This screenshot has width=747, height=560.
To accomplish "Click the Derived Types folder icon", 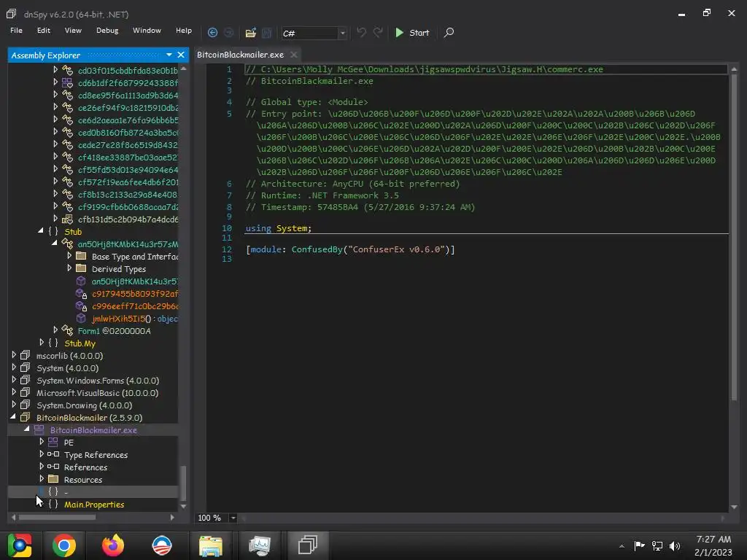I will [x=82, y=268].
